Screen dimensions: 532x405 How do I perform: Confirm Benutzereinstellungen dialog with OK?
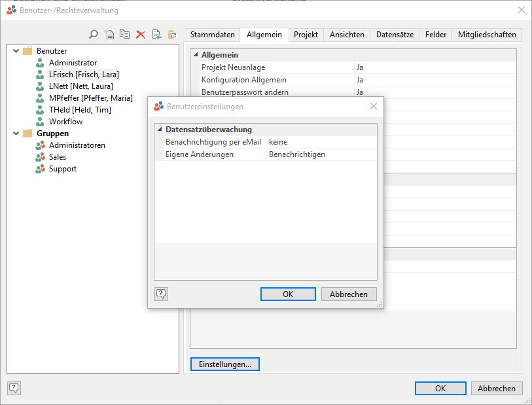(288, 294)
